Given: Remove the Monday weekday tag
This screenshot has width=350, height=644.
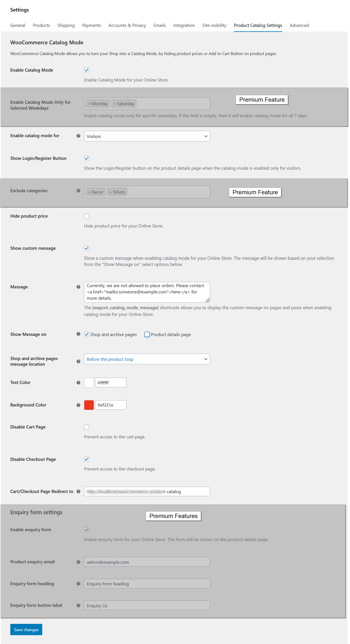Looking at the screenshot, I should [89, 104].
